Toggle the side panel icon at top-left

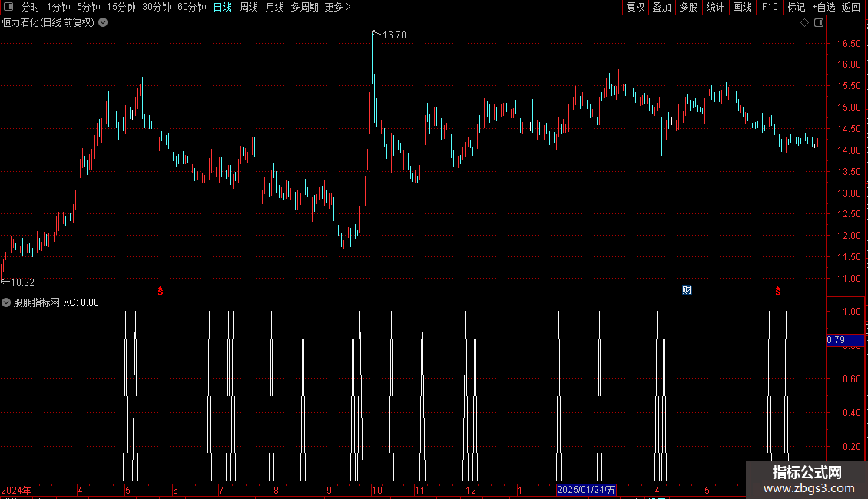click(8, 7)
